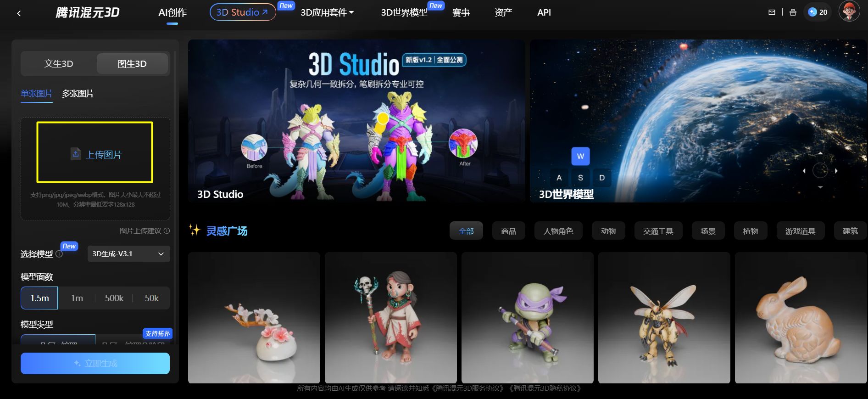The image size is (868, 399).
Task: Select the 单张图片 tab
Action: coord(37,94)
